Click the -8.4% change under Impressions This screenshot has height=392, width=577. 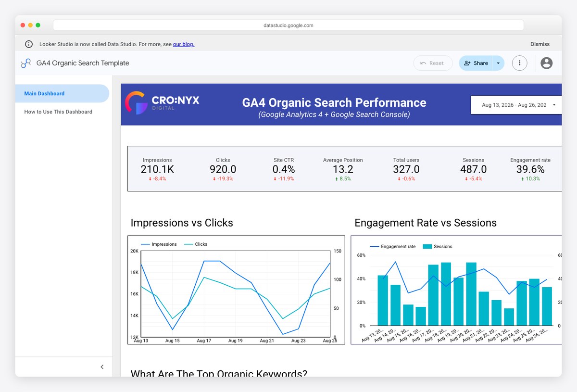tap(157, 179)
